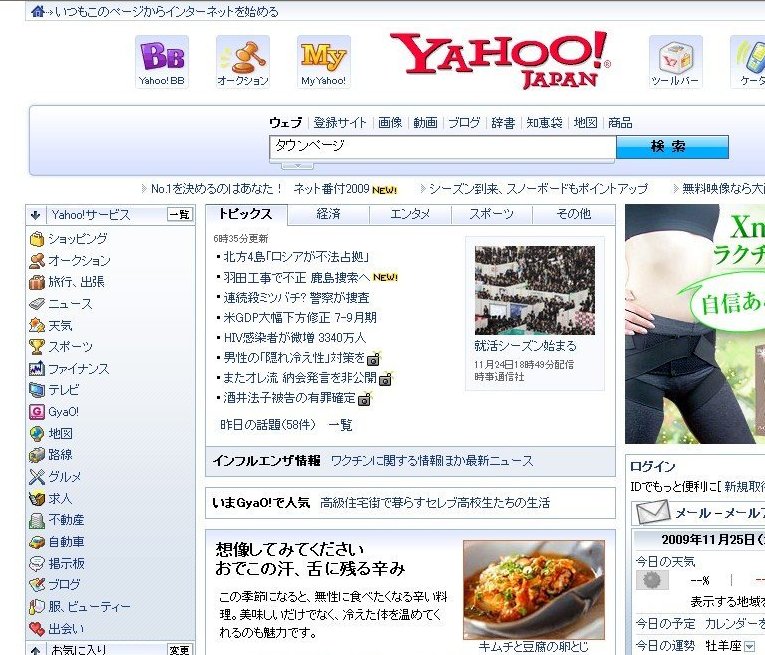Viewport: 765px width, 655px height.
Task: Open the キムチと豆腐の卵とじ food photo
Action: coord(534,589)
